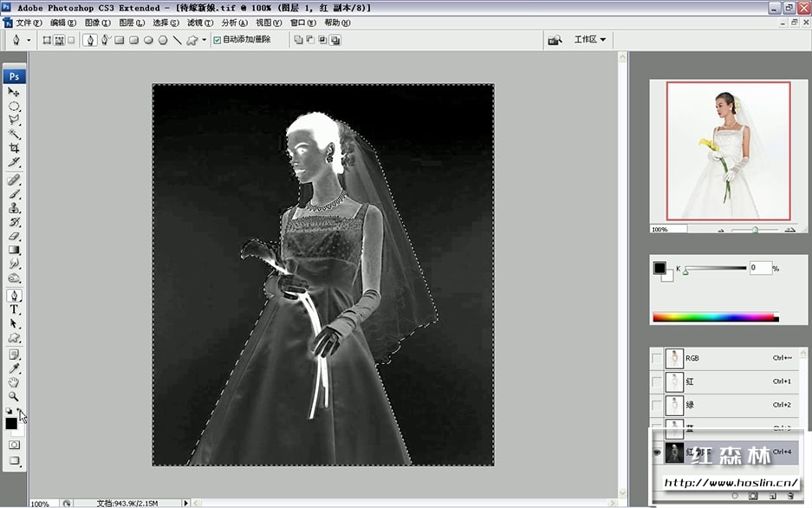
Task: Select the Gradient tool
Action: click(x=14, y=250)
